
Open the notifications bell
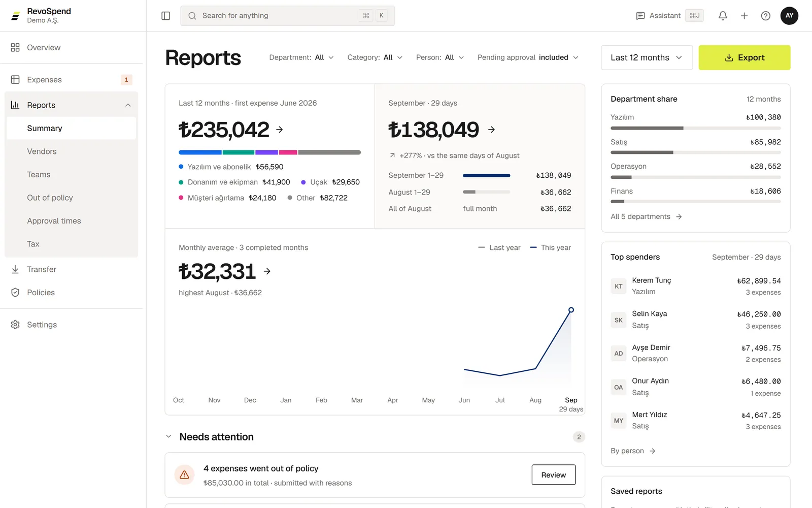click(723, 16)
